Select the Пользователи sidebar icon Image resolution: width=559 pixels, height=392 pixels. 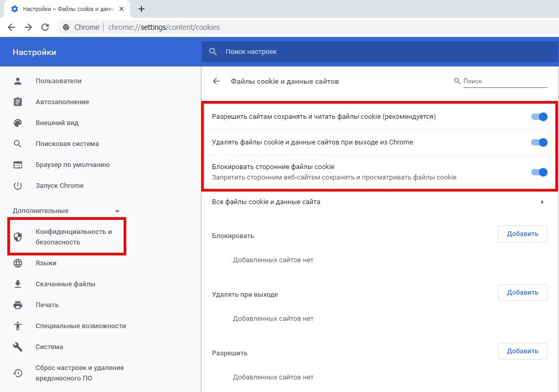point(17,81)
